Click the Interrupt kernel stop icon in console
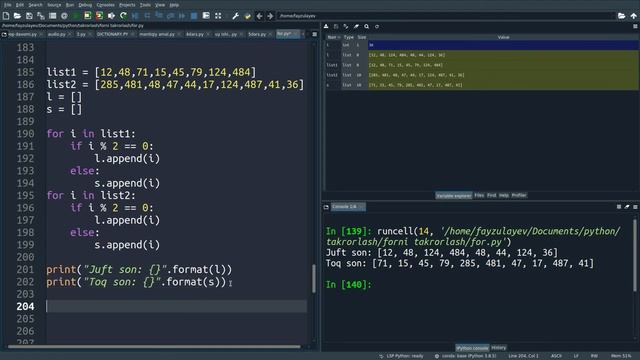 click(619, 207)
